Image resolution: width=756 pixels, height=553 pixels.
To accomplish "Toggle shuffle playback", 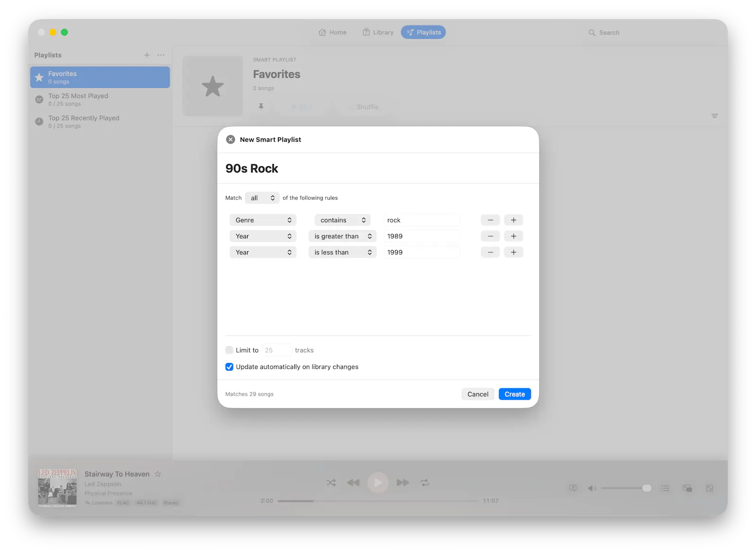I will tap(331, 483).
